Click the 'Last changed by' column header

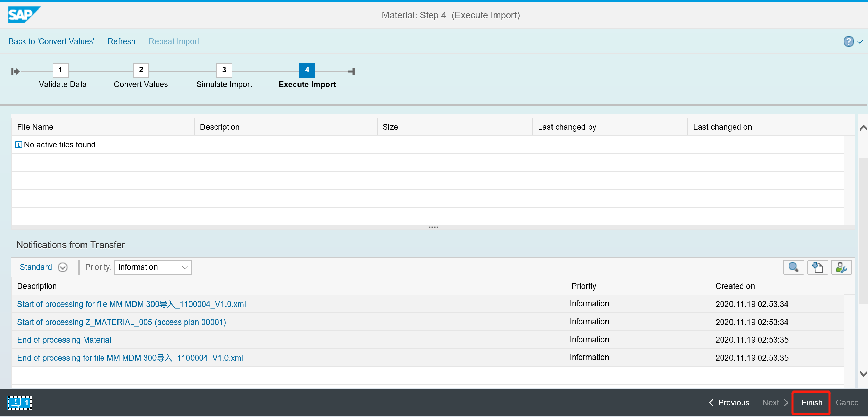(x=566, y=127)
